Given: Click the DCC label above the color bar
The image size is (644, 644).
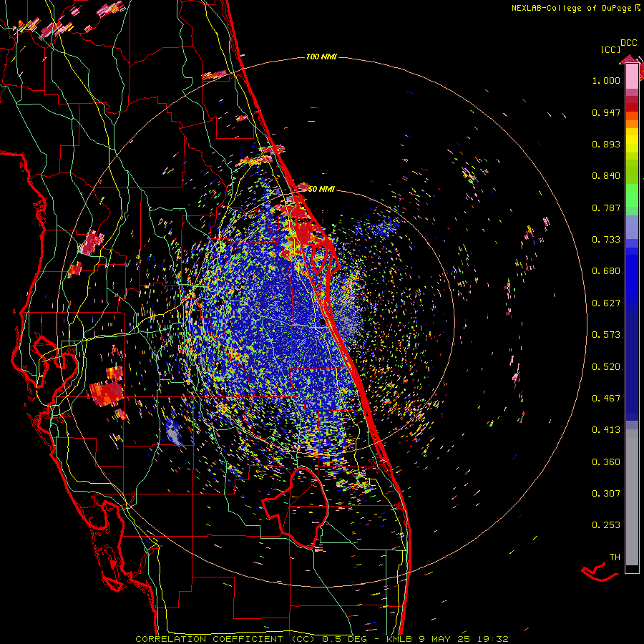Looking at the screenshot, I should click(628, 43).
